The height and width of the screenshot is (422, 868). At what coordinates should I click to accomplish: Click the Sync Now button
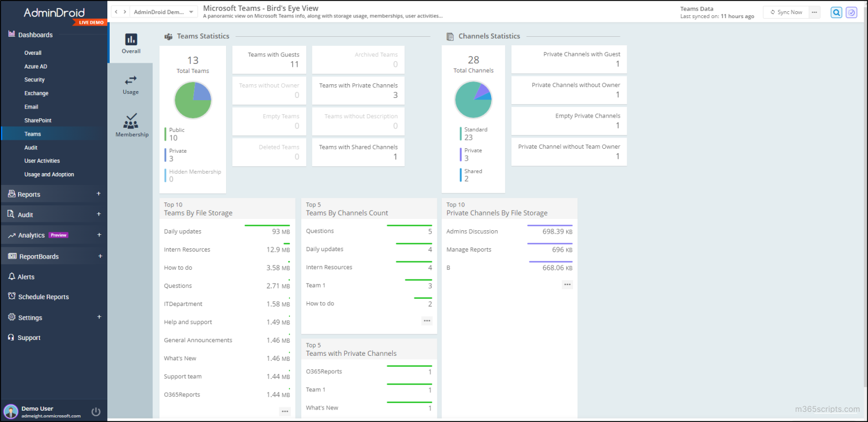(x=785, y=11)
